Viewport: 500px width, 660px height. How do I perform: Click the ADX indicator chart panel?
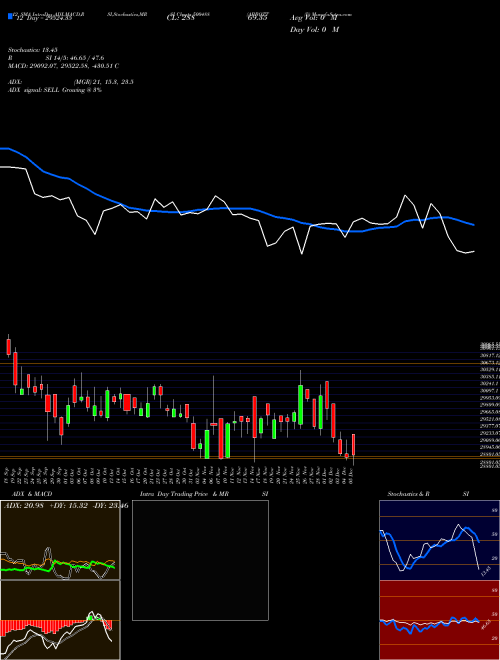tap(60, 540)
